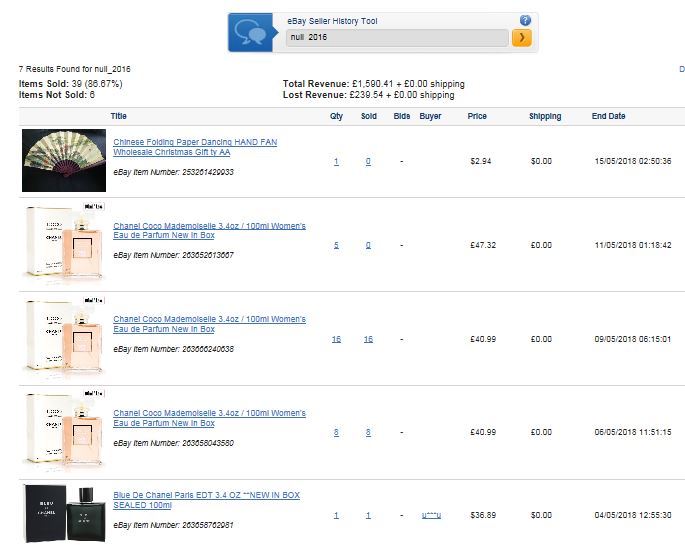Click Sold value 0 for hand fan
This screenshot has width=685, height=545.
coord(368,162)
